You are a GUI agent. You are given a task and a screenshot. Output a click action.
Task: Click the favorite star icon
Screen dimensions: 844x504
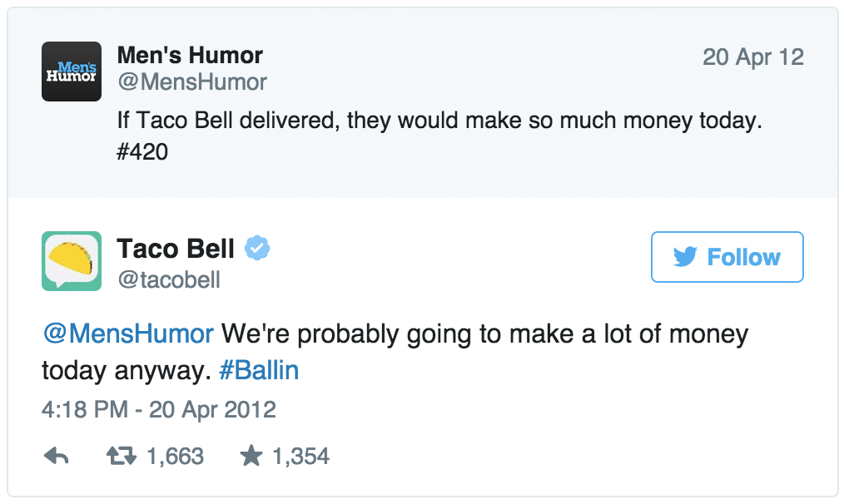(251, 456)
